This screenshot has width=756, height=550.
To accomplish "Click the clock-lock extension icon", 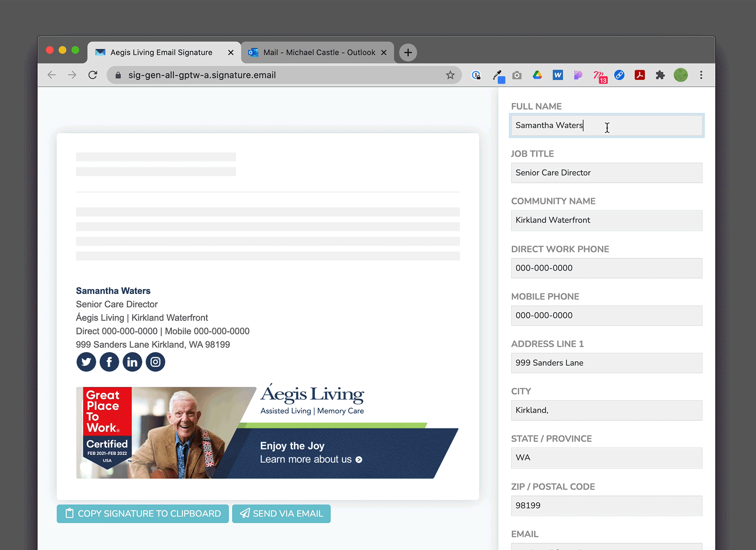I will click(476, 75).
